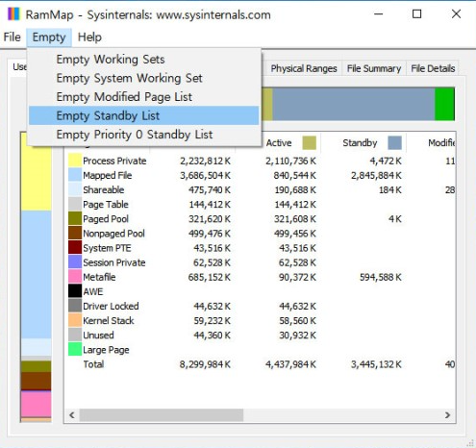476x448 pixels.
Task: Select the Mapped File row label
Action: point(107,175)
